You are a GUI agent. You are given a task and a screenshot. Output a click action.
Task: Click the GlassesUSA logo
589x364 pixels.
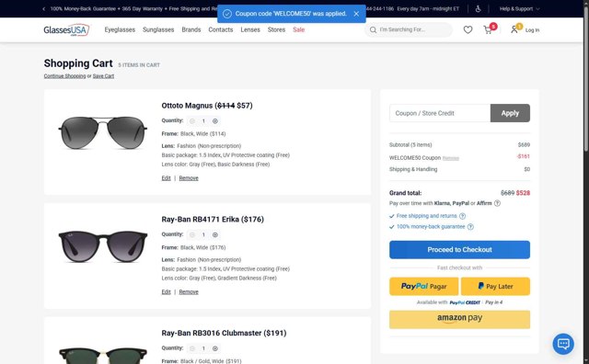(66, 29)
